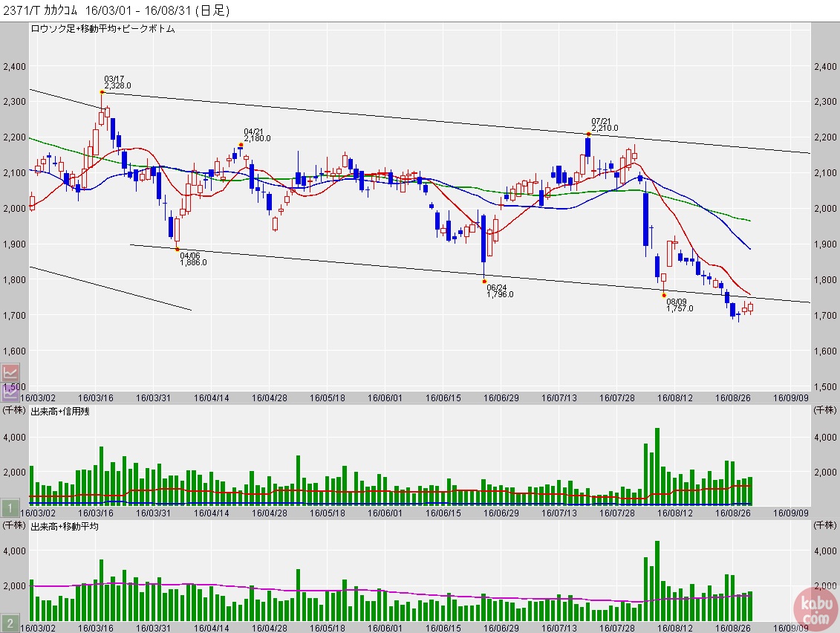This screenshot has width=840, height=633.
Task: Click the 出来高+信用残 panel label
Action: 59,411
